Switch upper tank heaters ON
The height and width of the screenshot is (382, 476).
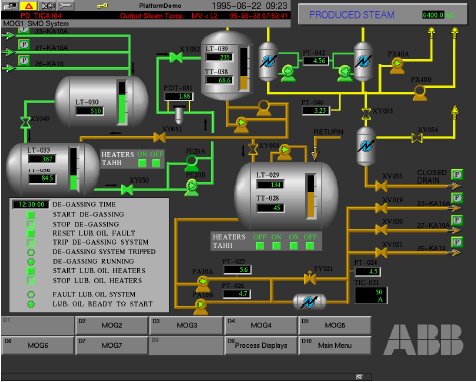click(142, 163)
